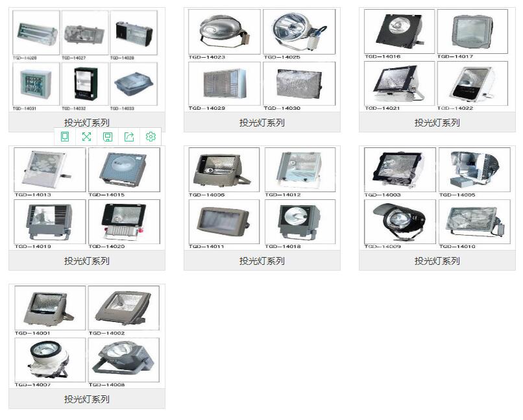Click the TGD-14002 model label text

pos(106,333)
